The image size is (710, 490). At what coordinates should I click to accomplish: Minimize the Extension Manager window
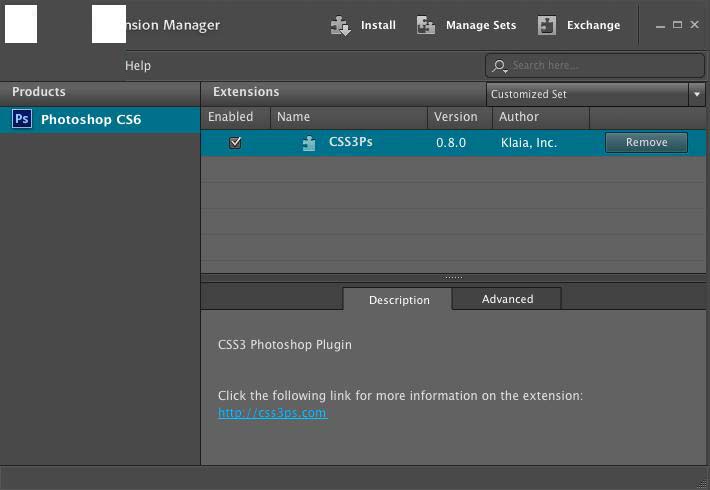660,26
